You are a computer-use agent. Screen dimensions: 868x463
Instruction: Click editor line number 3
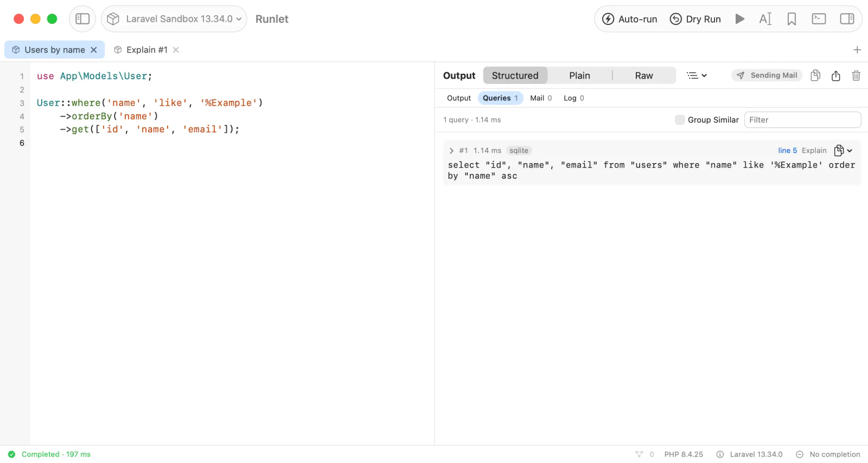tap(22, 103)
